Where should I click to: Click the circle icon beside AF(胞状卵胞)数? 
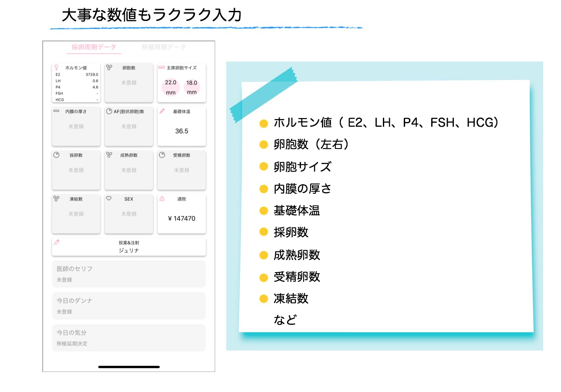coord(109,111)
